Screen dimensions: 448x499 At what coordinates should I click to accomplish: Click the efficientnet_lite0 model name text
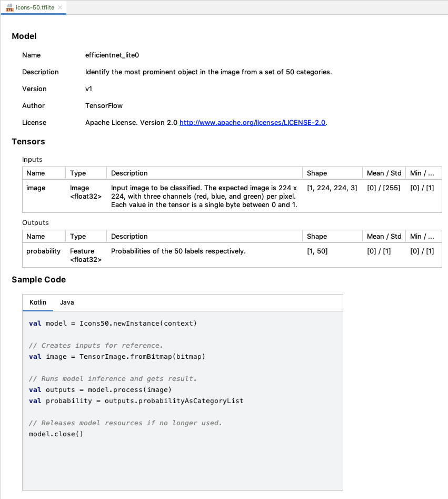pos(111,55)
